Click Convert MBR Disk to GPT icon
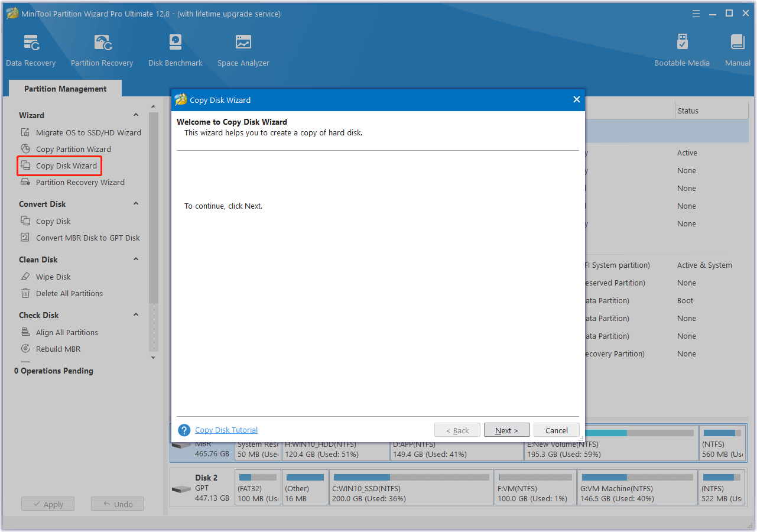The image size is (757, 532). [25, 238]
